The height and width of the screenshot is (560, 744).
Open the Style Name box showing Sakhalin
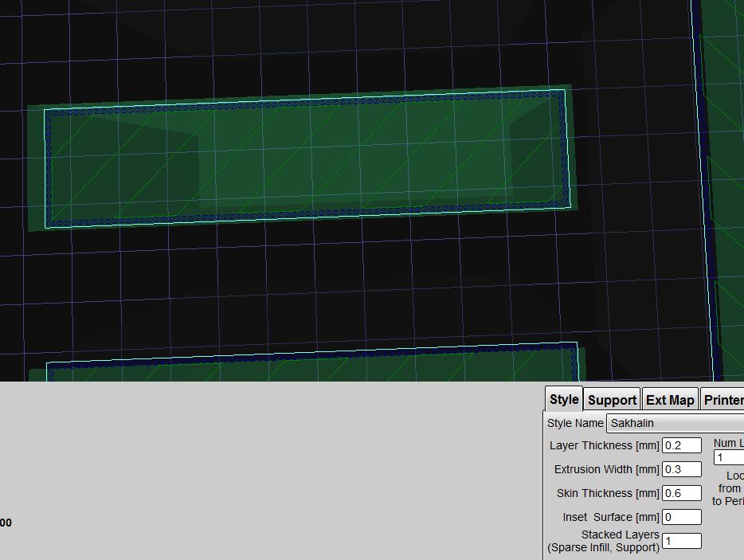coord(675,423)
